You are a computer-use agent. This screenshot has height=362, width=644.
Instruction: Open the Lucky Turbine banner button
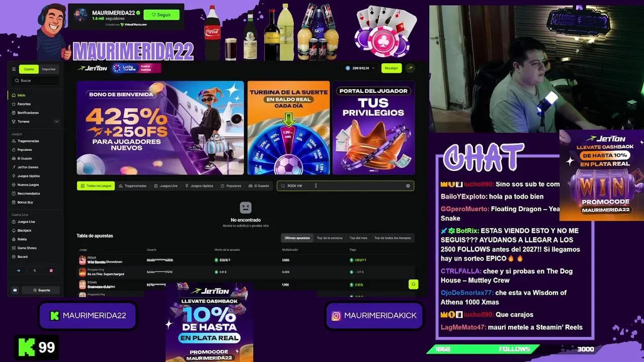136,68
